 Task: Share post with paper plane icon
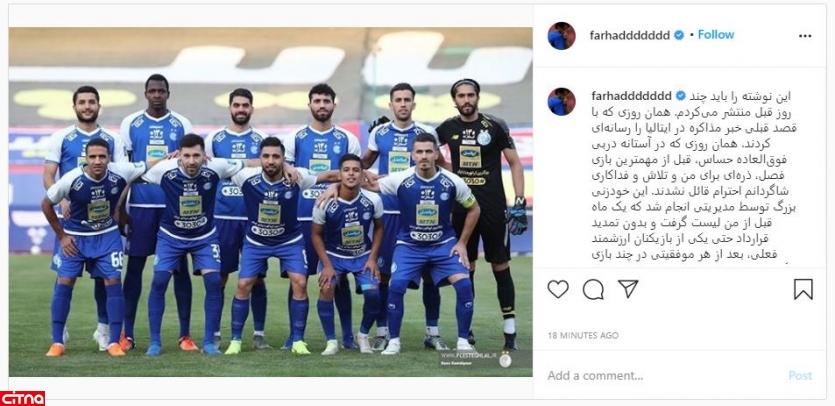point(628,289)
